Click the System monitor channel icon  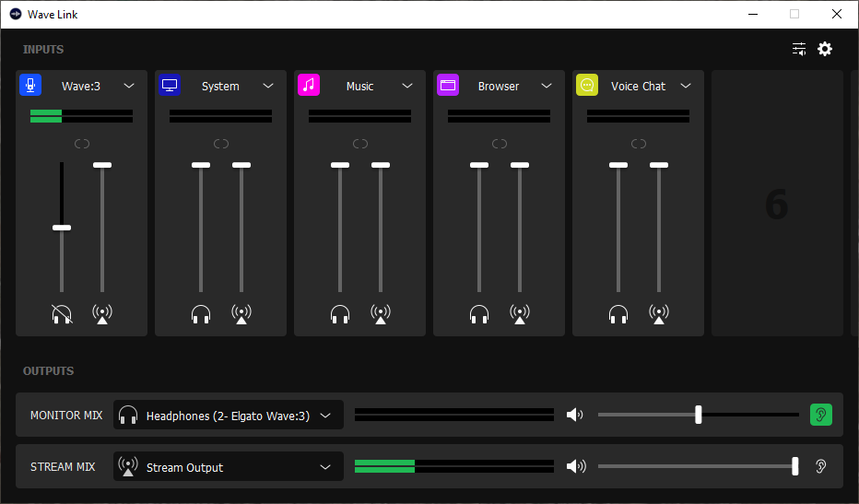point(170,86)
